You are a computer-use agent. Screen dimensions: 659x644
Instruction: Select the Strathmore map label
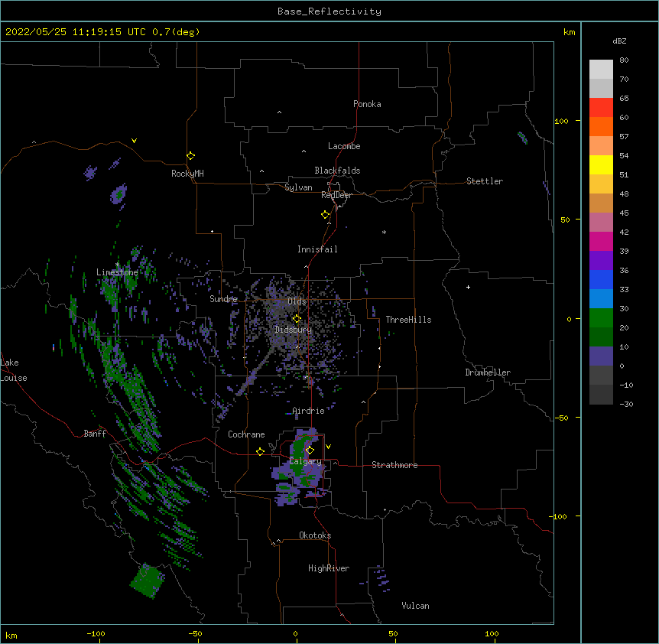[x=394, y=465]
